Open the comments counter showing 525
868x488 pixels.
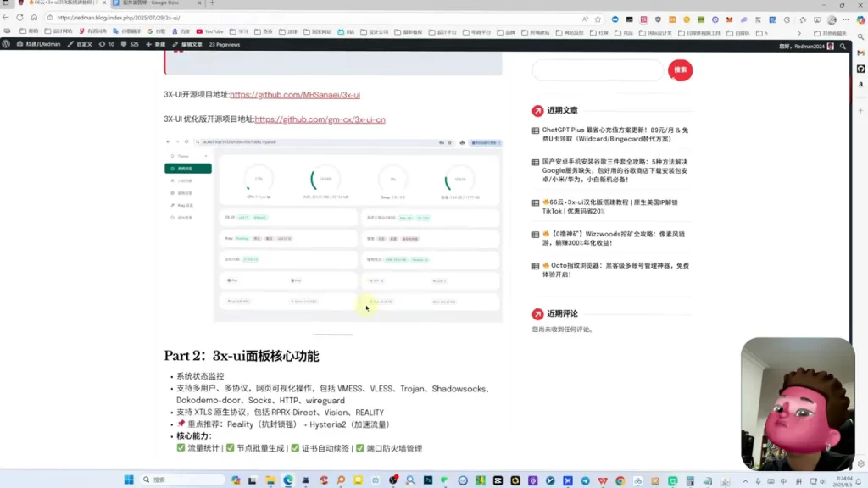pyautogui.click(x=130, y=44)
